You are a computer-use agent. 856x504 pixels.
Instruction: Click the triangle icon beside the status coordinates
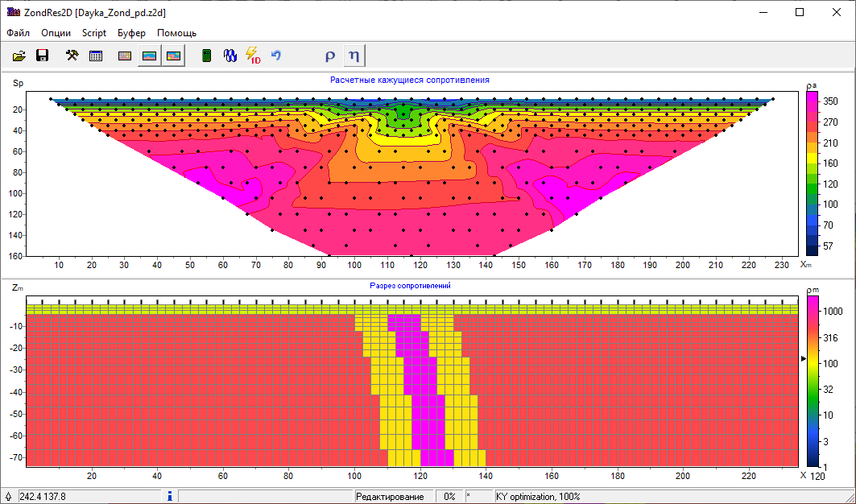click(x=8, y=497)
